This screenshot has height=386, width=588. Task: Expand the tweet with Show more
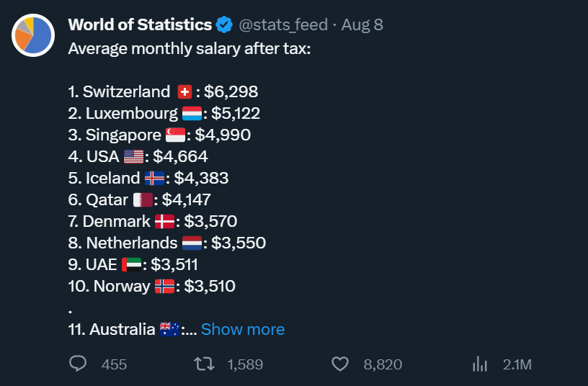click(243, 329)
